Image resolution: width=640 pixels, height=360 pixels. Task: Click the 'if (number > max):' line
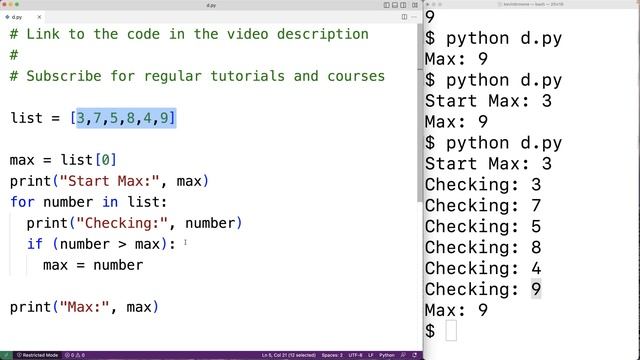[101, 244]
